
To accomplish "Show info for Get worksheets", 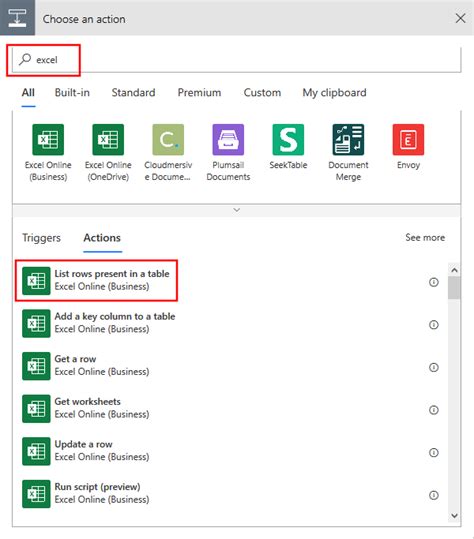I will (x=434, y=410).
